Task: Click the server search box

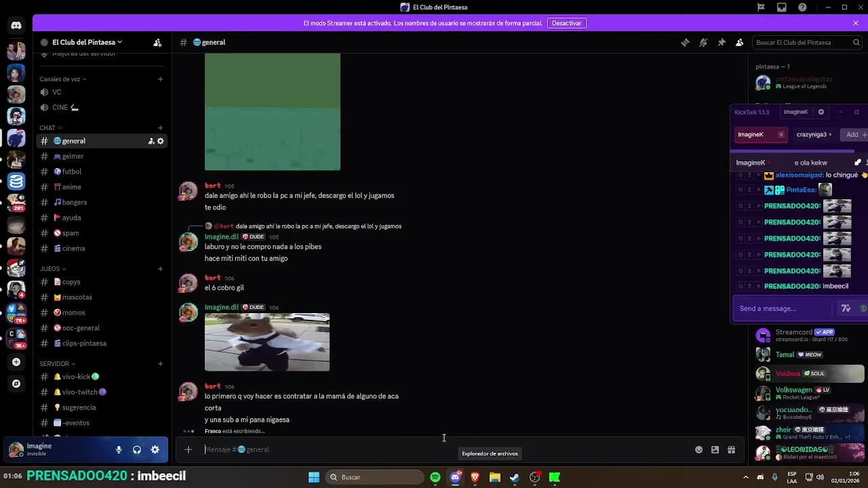Action: [808, 42]
